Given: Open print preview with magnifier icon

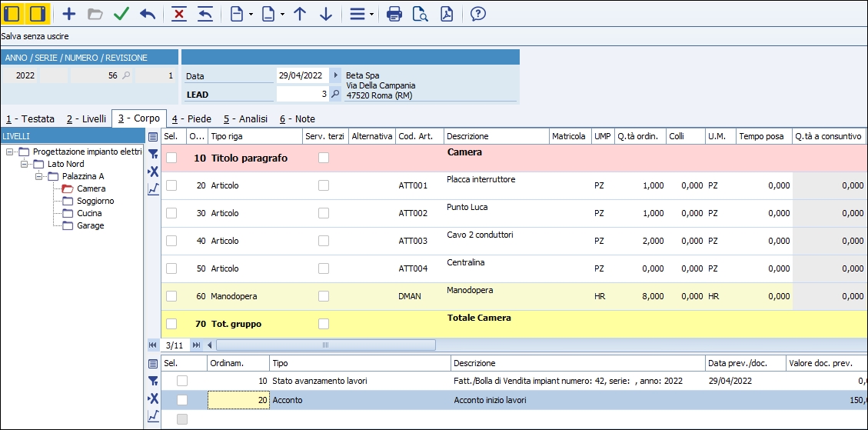Looking at the screenshot, I should 420,14.
